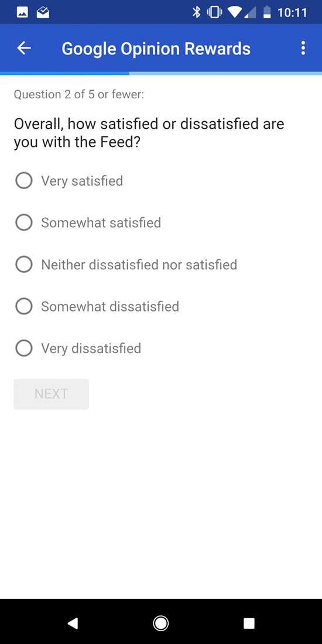This screenshot has height=644, width=322.
Task: Tap the picture notification icon
Action: click(x=22, y=13)
